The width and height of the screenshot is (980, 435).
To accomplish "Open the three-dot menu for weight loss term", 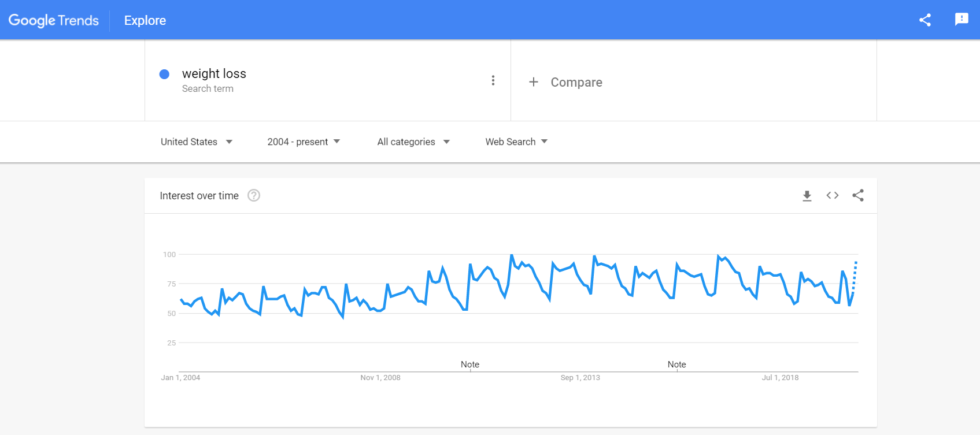I will pos(493,80).
